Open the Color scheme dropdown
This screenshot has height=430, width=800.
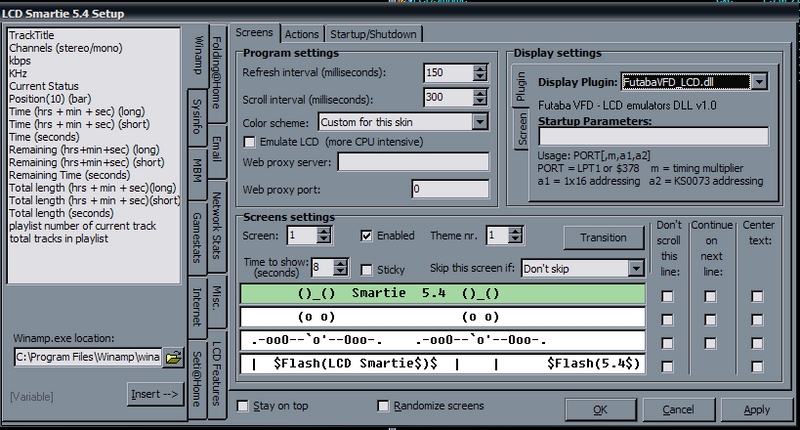480,122
